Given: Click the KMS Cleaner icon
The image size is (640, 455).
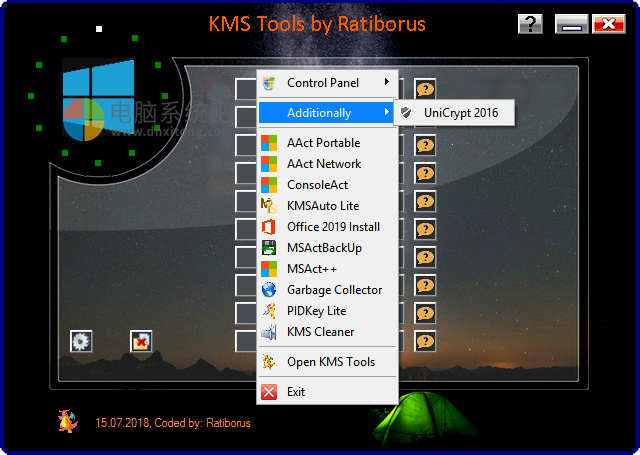Looking at the screenshot, I should click(x=269, y=332).
